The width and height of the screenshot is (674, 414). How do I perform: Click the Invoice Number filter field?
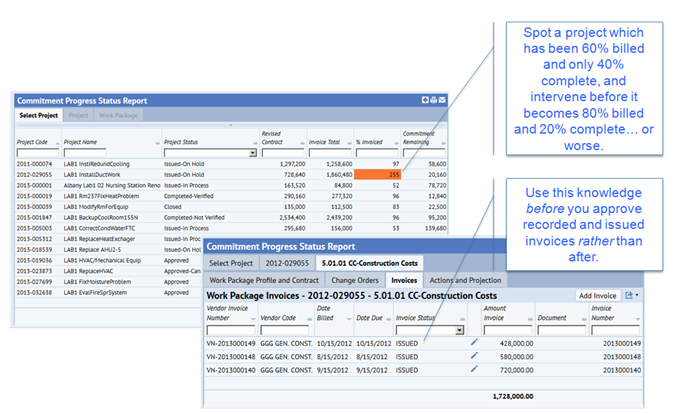tap(616, 330)
